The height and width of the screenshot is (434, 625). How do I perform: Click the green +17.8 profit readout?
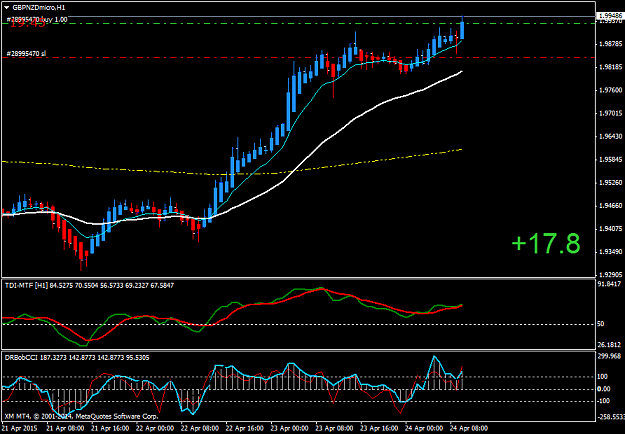546,244
